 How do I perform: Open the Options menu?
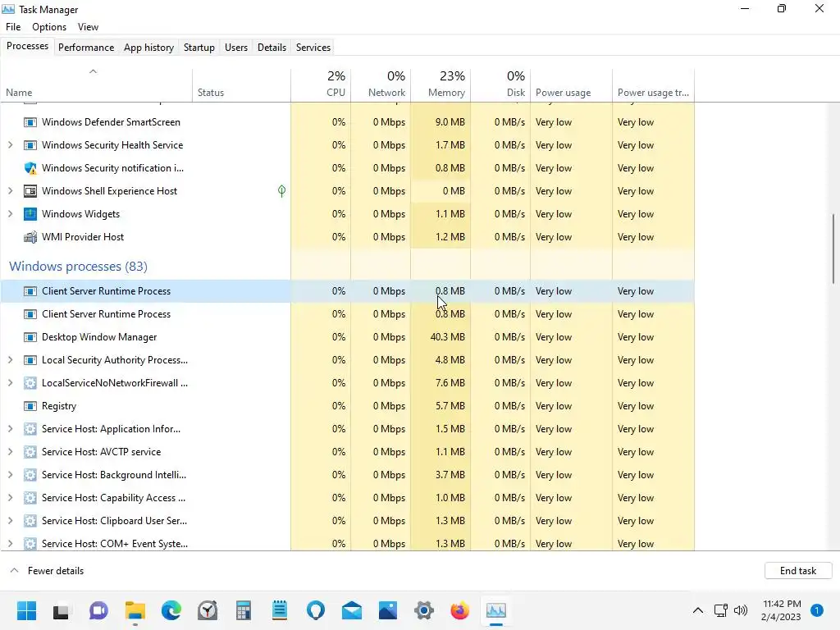(49, 27)
